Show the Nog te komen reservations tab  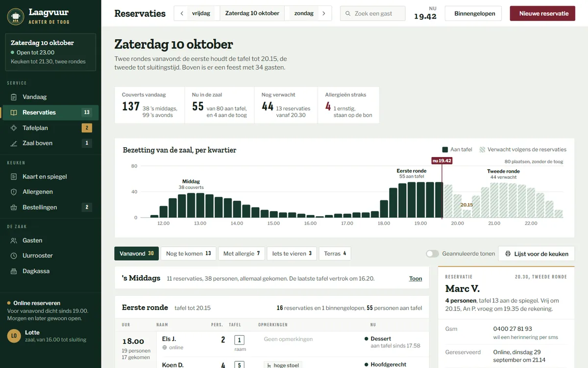point(189,254)
